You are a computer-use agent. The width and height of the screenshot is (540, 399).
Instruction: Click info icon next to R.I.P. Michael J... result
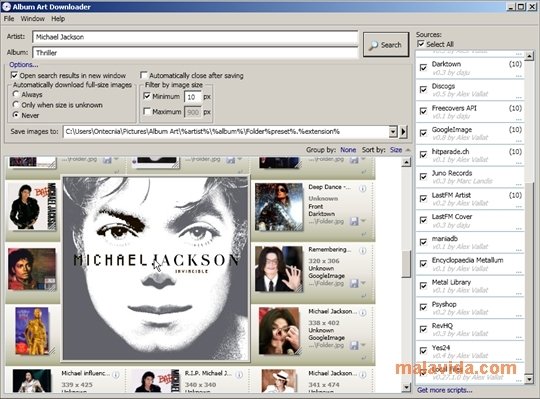tap(239, 374)
